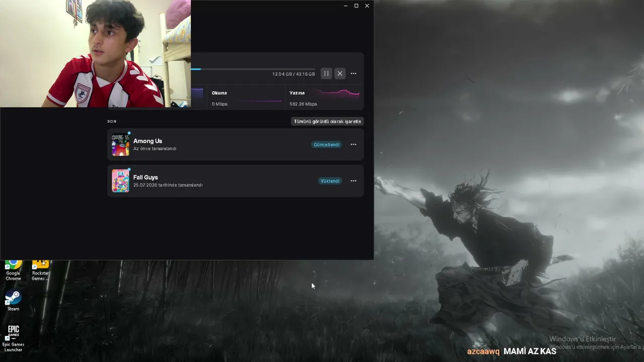
Task: Click the pink Yazma write-speed graph
Action: pyautogui.click(x=338, y=93)
